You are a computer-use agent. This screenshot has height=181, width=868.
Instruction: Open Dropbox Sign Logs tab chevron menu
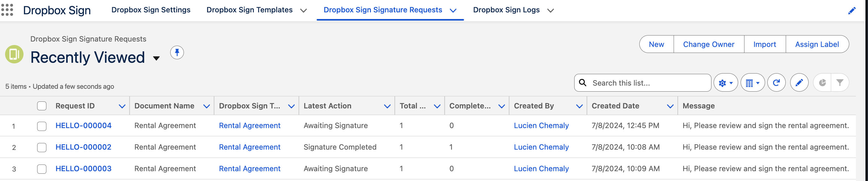[551, 11]
